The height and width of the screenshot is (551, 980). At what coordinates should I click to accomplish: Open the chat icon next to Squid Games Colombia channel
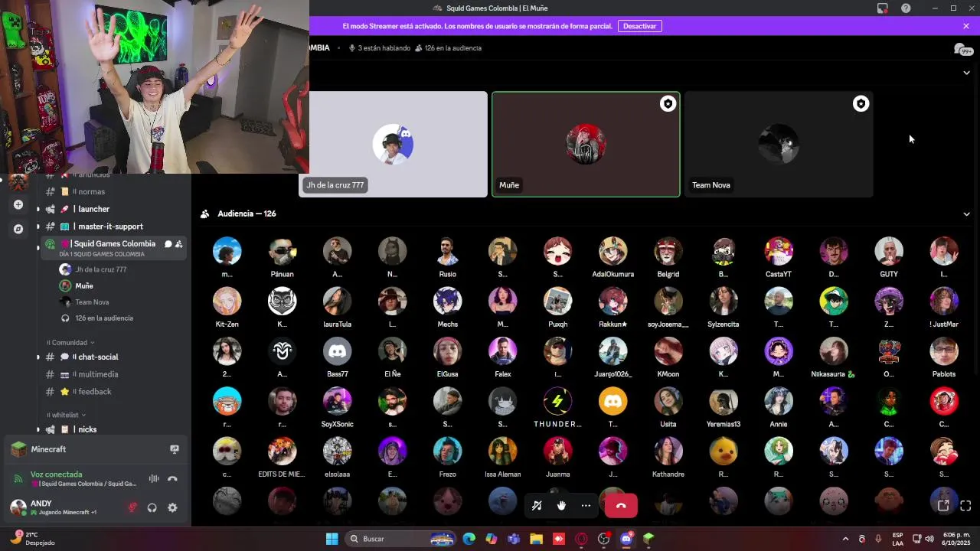[x=168, y=244]
